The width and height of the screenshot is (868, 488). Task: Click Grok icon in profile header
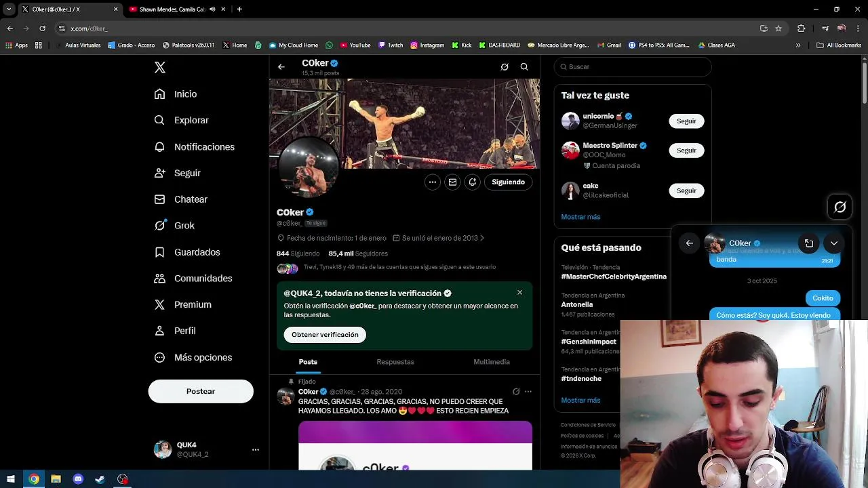pos(505,66)
